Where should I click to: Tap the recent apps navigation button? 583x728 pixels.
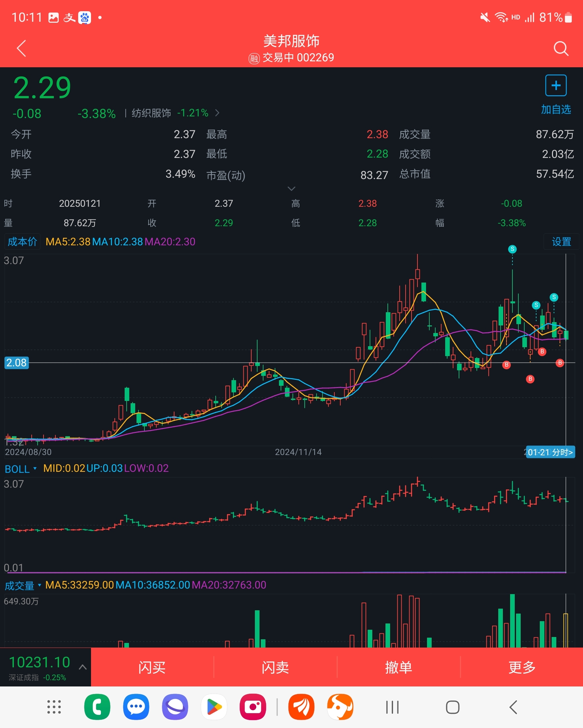392,707
